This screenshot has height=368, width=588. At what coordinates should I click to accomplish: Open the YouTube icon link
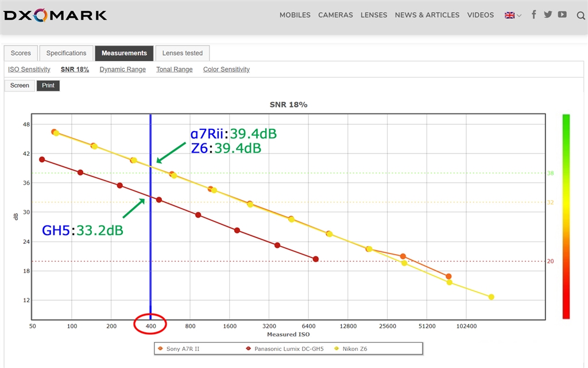(x=562, y=14)
